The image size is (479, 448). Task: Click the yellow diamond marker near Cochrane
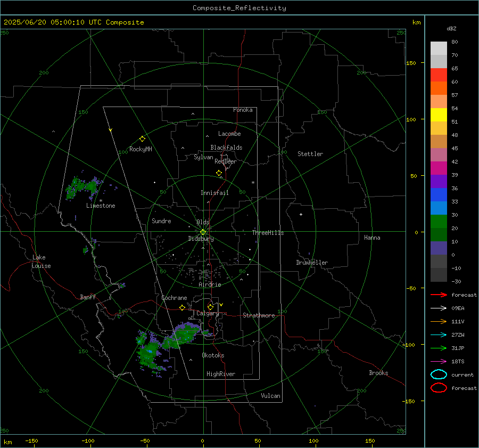point(182,308)
